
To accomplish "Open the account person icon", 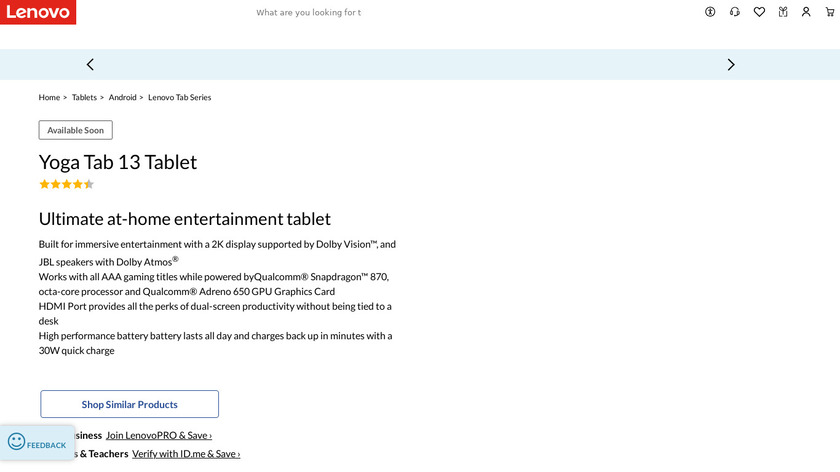I will coord(806,12).
